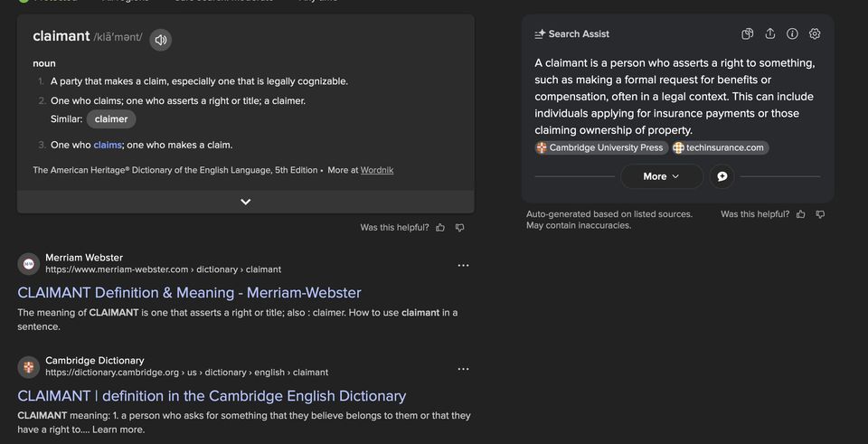
Task: Open the techinsurance.com source chip
Action: (x=720, y=147)
